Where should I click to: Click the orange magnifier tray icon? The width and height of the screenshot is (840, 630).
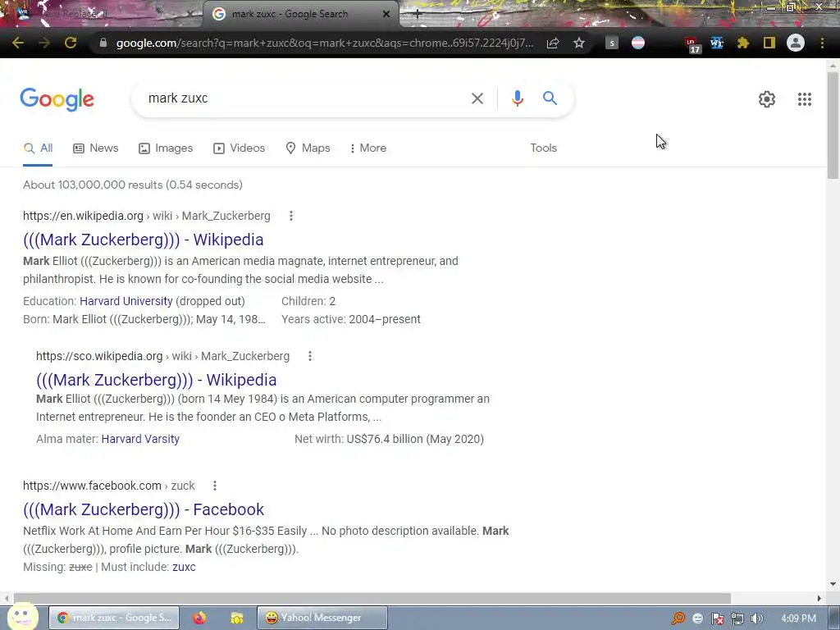[x=678, y=619]
